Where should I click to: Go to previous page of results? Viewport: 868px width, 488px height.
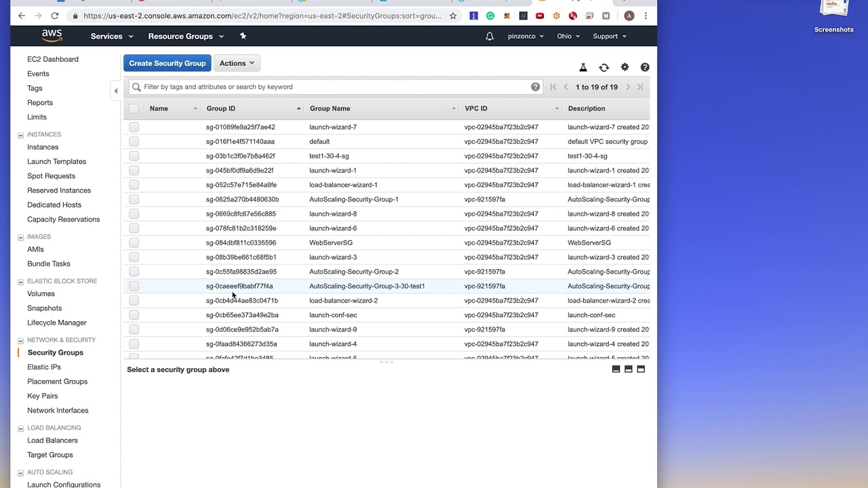566,87
